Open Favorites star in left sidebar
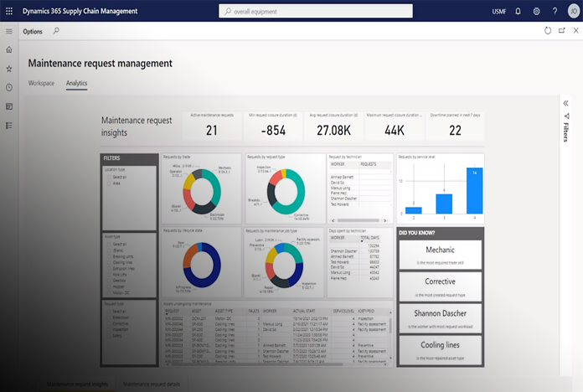 [x=9, y=69]
